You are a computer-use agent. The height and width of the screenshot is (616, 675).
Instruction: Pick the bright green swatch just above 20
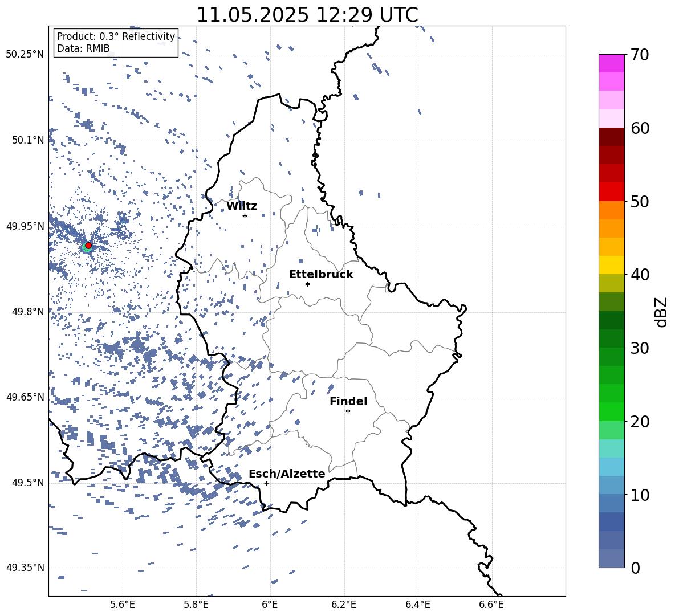[612, 411]
